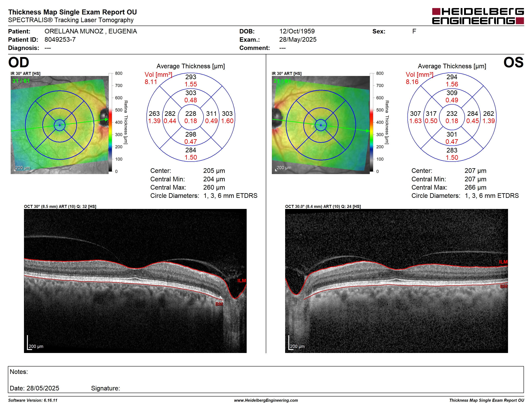
Task: Click OS outer nasal volume '1.63'
Action: 415,121
